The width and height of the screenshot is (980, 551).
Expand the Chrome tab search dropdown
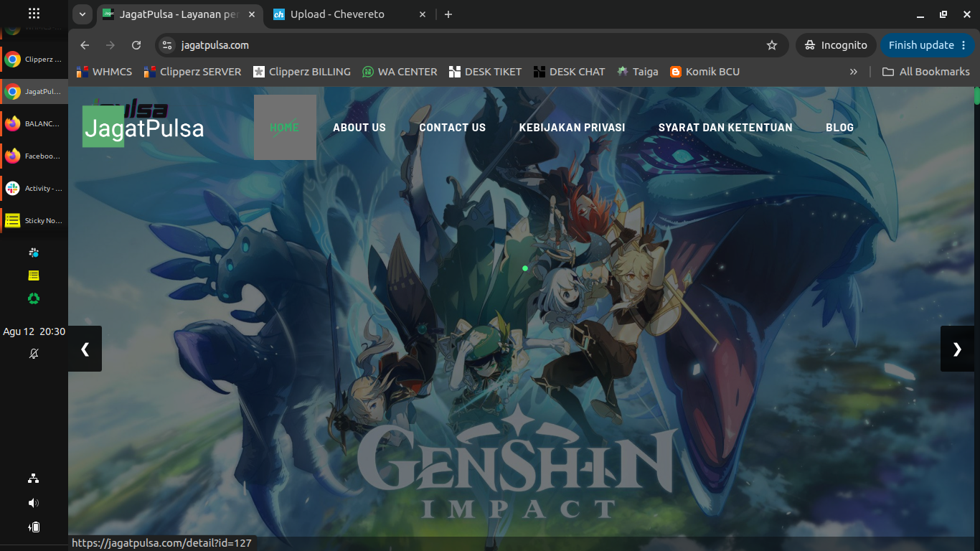[x=83, y=14]
